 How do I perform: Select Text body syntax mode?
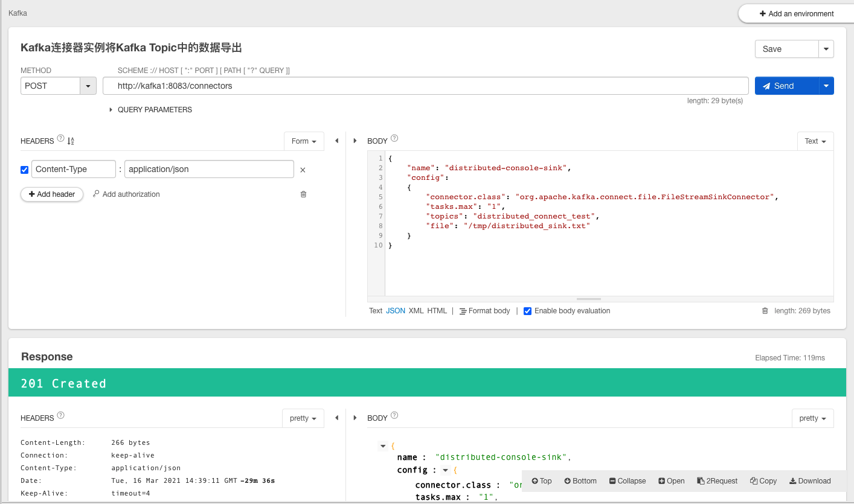click(376, 311)
